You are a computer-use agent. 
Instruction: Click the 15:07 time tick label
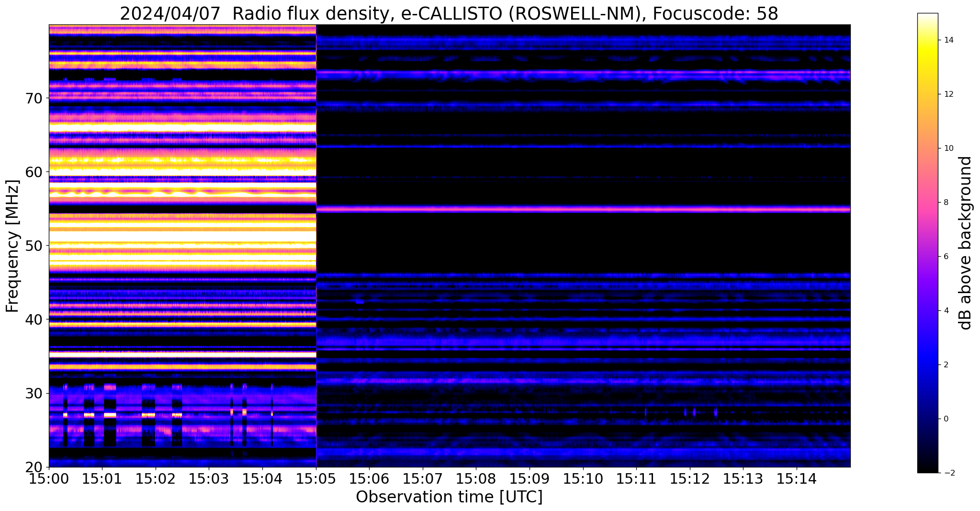point(423,478)
